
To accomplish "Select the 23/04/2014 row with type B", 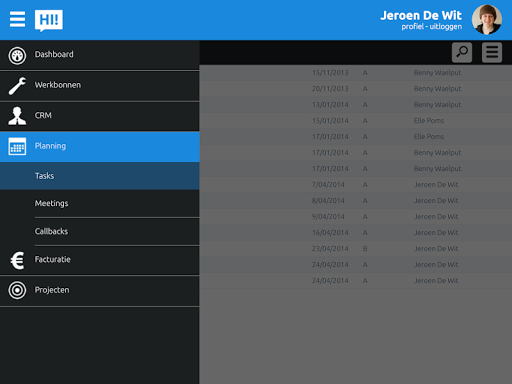I will coord(356,249).
